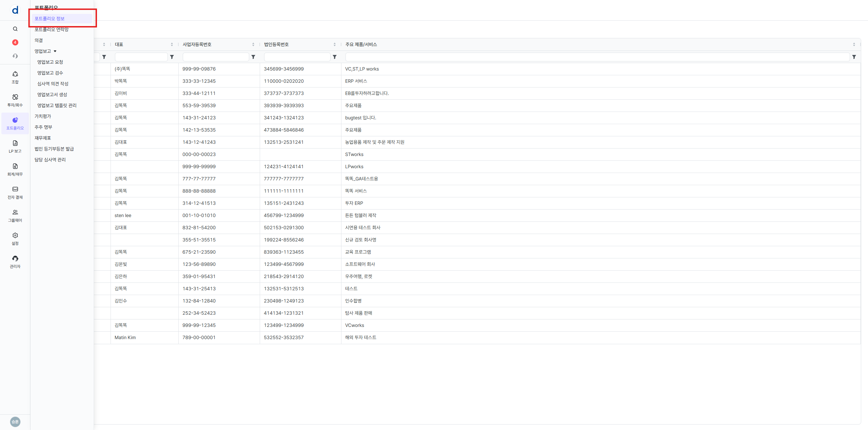Click the headset support icon

(15, 56)
